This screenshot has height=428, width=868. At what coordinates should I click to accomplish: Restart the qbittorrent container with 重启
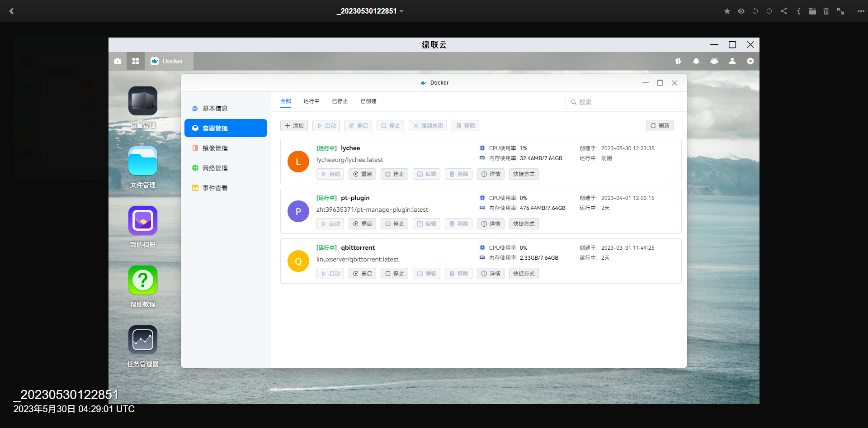362,274
